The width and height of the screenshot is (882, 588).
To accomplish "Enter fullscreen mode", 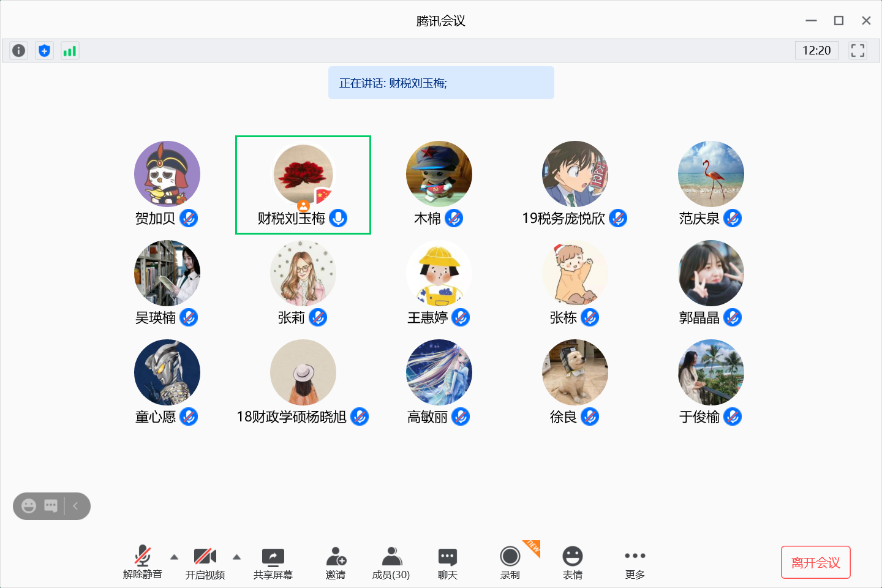I will (x=858, y=51).
